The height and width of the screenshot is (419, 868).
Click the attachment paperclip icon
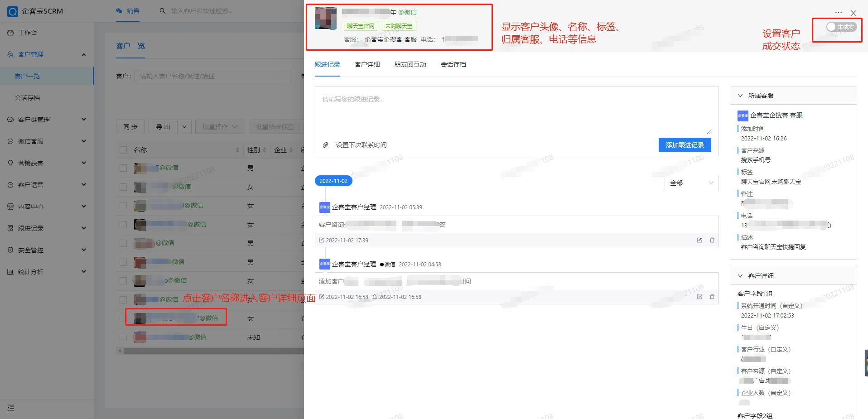[325, 145]
